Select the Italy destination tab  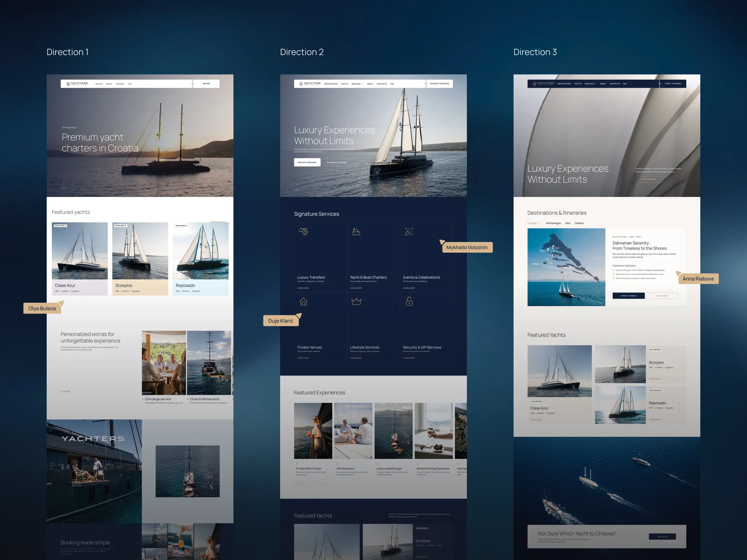568,223
